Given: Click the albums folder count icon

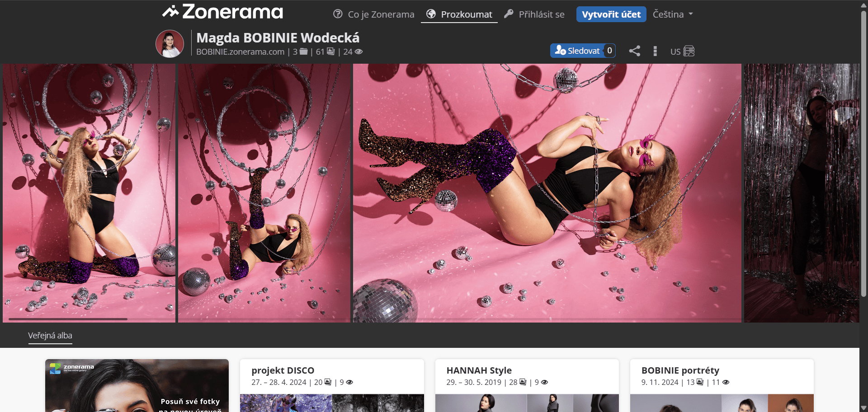Looking at the screenshot, I should [303, 51].
